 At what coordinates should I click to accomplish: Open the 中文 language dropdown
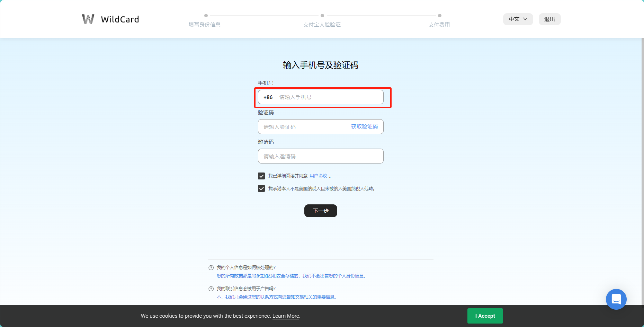(x=518, y=19)
